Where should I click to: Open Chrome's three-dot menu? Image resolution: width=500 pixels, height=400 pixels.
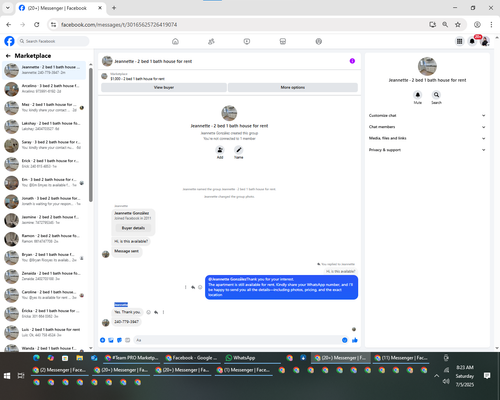coord(491,24)
